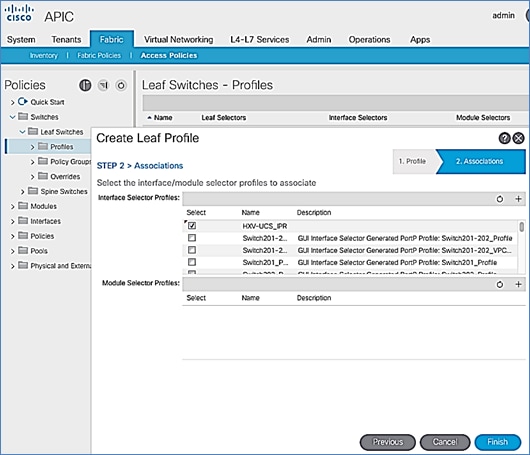Check the Switch201-202_VPC row checkbox
This screenshot has height=455, width=530.
tap(192, 250)
